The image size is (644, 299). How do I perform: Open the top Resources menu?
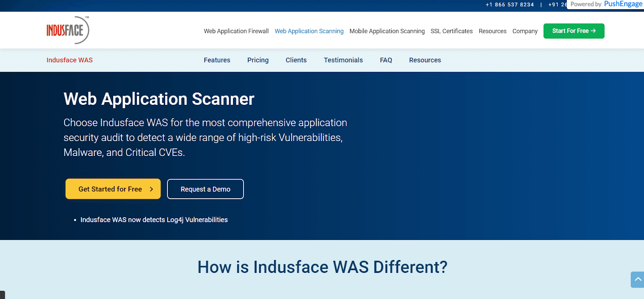click(x=493, y=31)
